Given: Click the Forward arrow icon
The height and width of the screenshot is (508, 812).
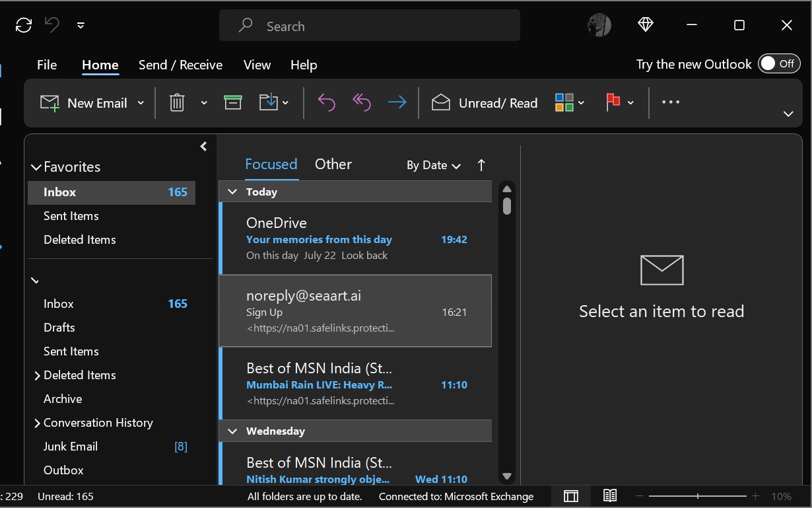Looking at the screenshot, I should [397, 102].
